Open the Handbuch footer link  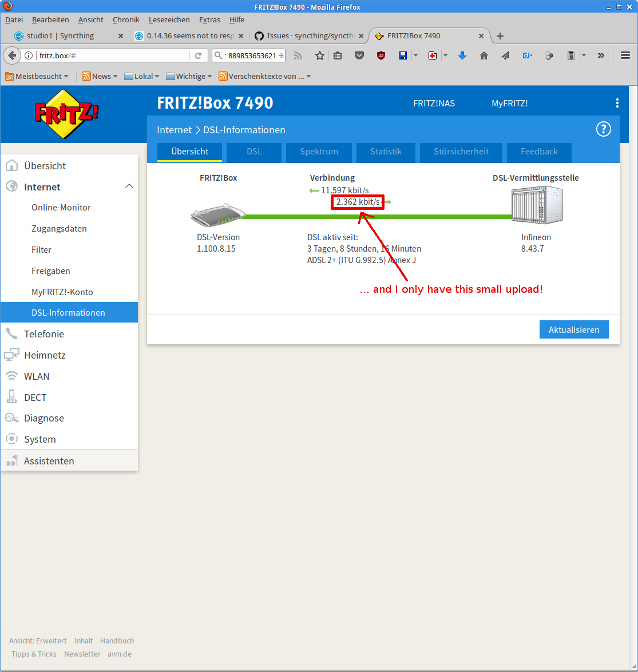tap(117, 641)
